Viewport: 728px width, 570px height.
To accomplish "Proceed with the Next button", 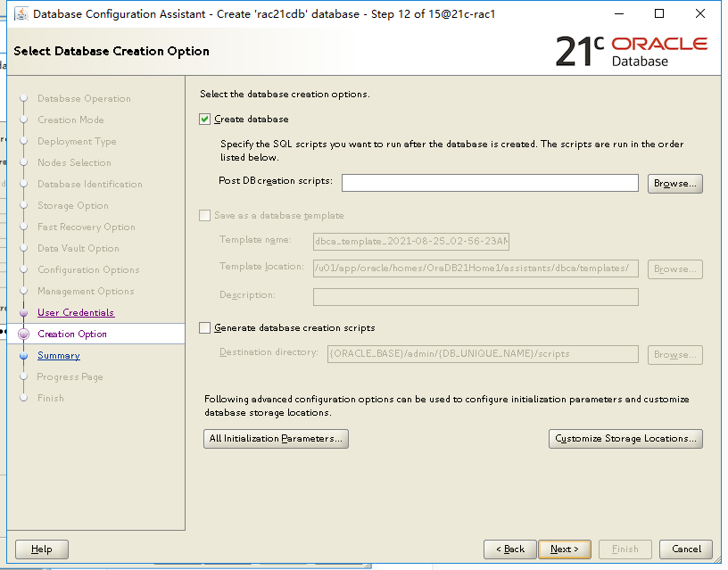I will tap(565, 549).
